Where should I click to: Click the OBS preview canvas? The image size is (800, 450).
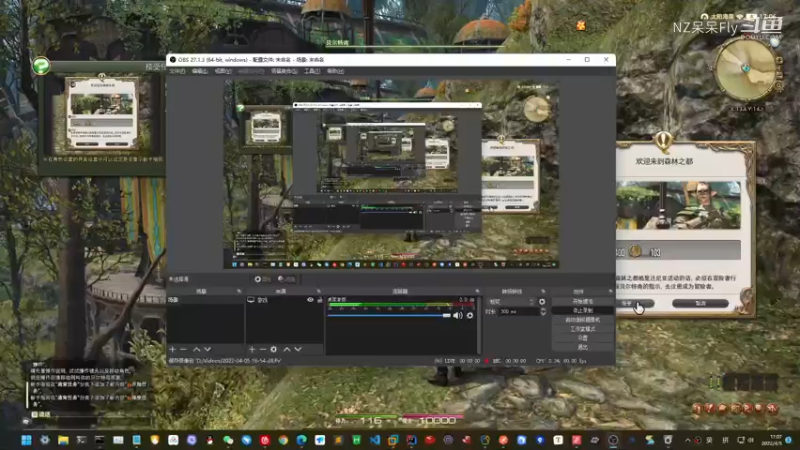391,174
